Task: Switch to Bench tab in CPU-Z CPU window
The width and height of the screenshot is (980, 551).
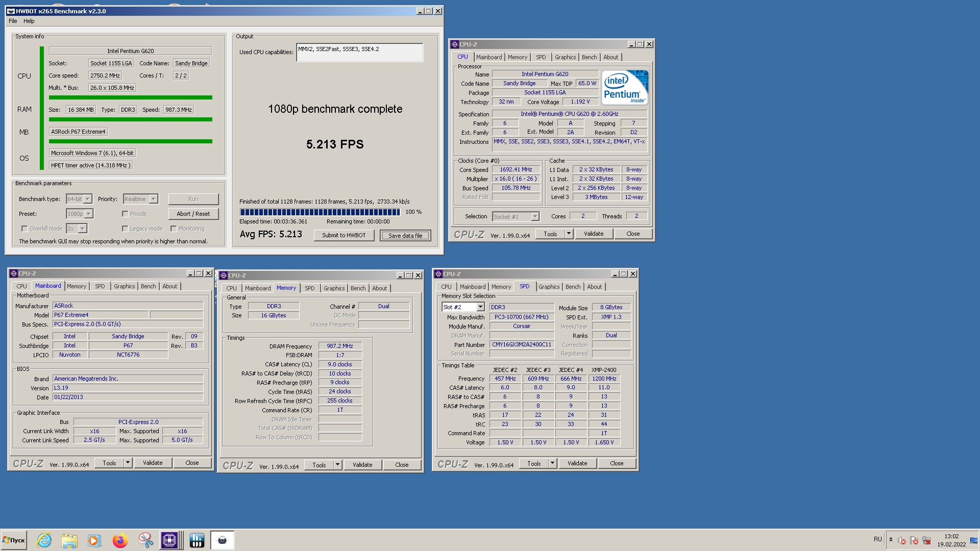Action: [x=589, y=57]
